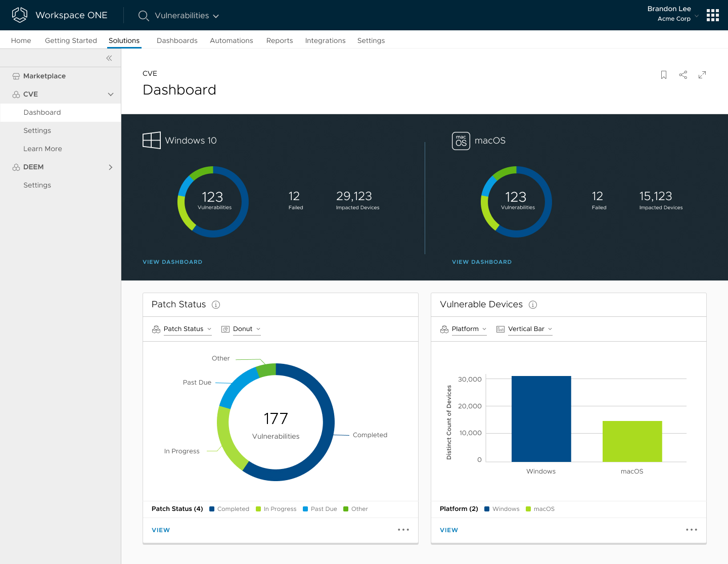Click the CVE icon in the sidebar
Image resolution: width=728 pixels, height=564 pixels.
click(16, 95)
